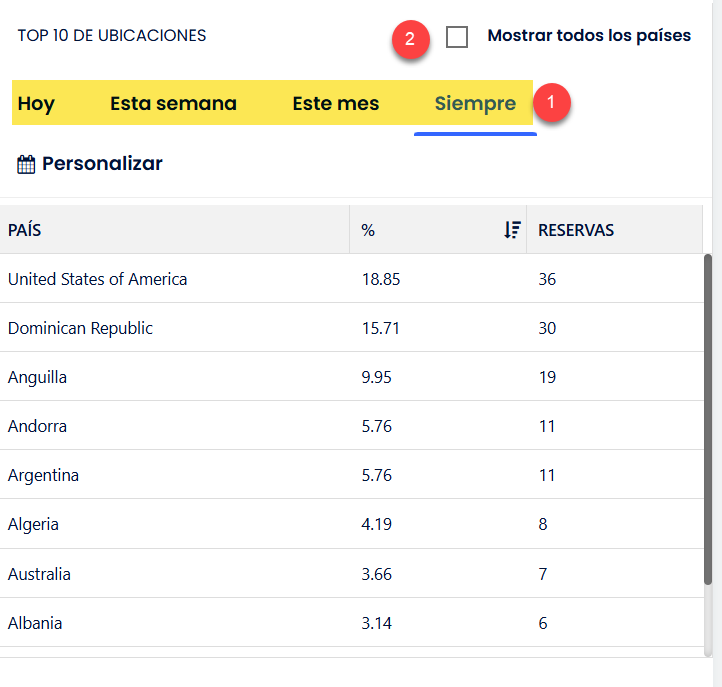Viewport: 722px width, 687px height.
Task: Enable the Mostrar todos los países checkbox
Action: 457,37
